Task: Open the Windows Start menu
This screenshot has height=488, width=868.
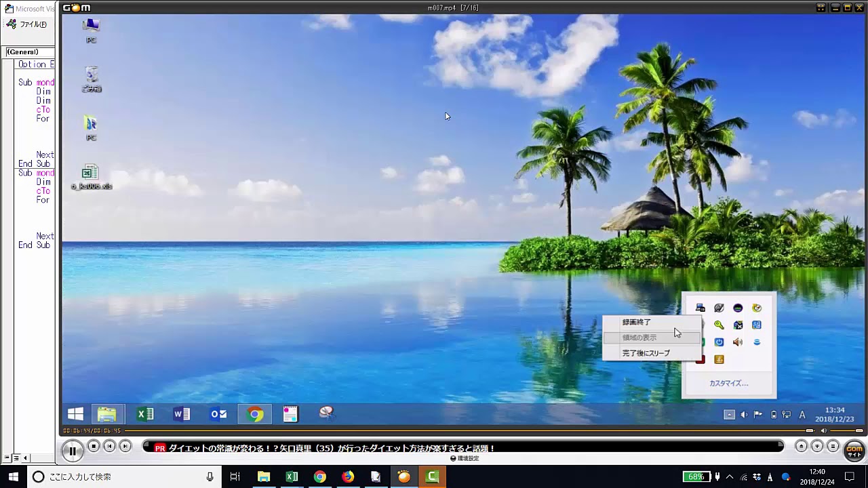Action: point(13,476)
